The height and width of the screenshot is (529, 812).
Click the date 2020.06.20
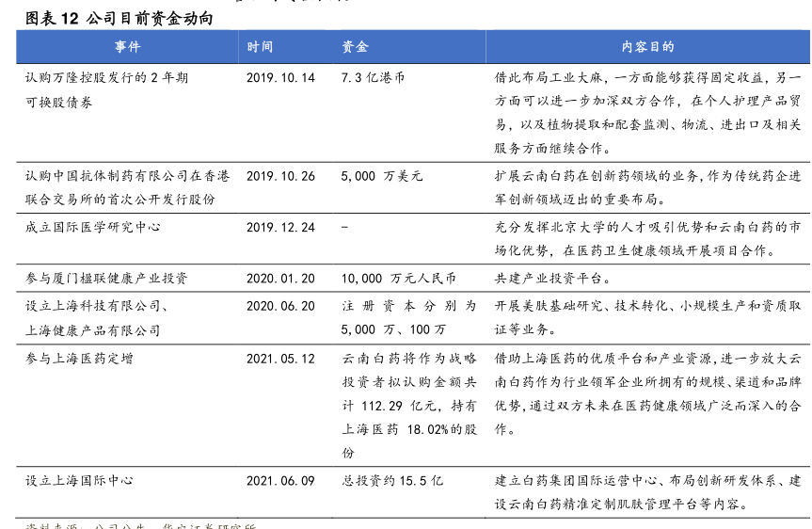[x=280, y=306]
